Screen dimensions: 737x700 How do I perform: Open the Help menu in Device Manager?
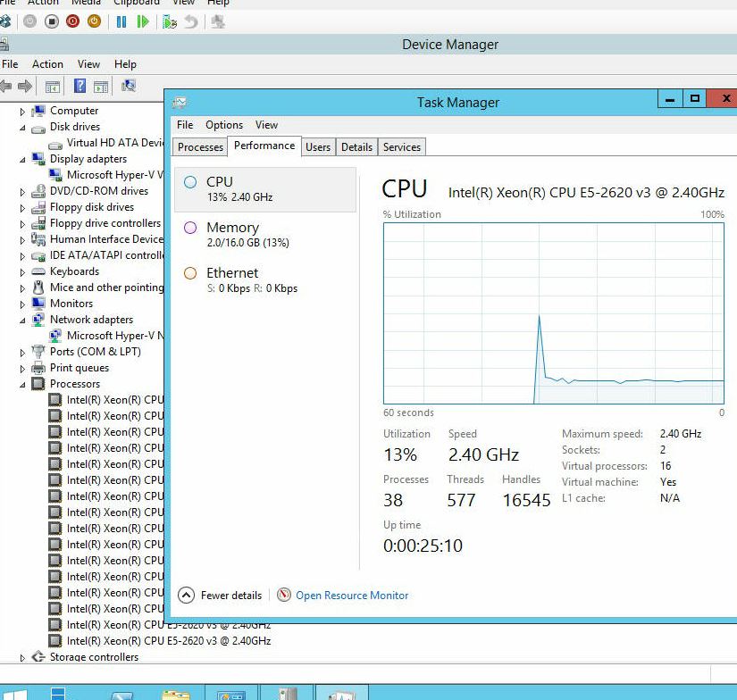pos(125,64)
